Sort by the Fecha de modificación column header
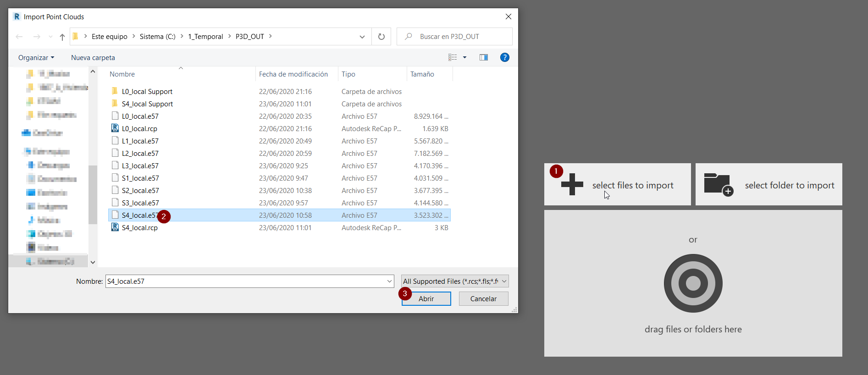 click(x=293, y=74)
